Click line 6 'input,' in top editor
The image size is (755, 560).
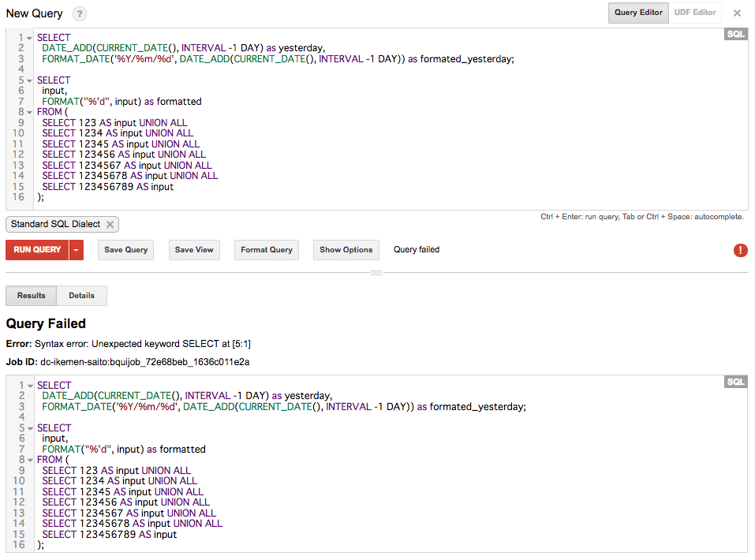click(x=54, y=91)
